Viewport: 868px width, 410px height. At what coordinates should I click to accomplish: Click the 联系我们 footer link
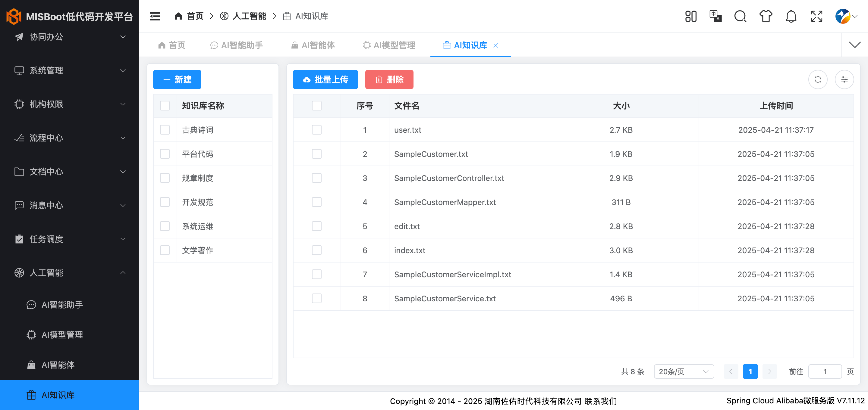coord(600,401)
